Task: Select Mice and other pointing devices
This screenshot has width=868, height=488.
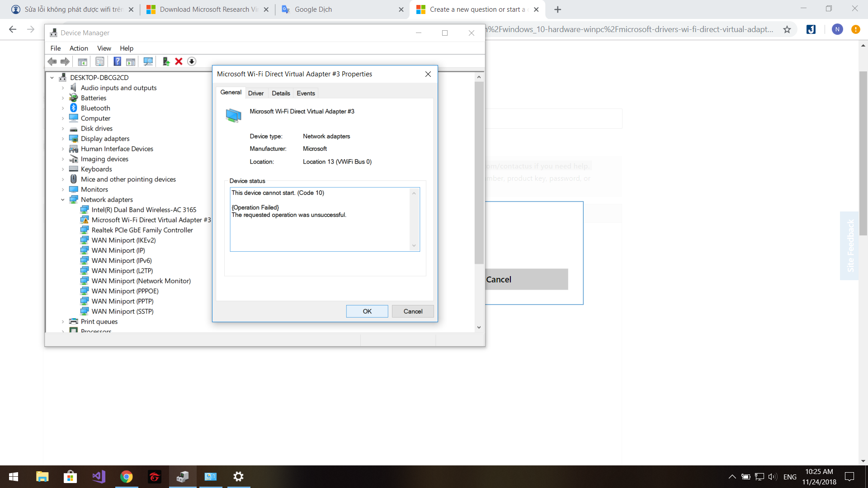Action: pyautogui.click(x=128, y=179)
